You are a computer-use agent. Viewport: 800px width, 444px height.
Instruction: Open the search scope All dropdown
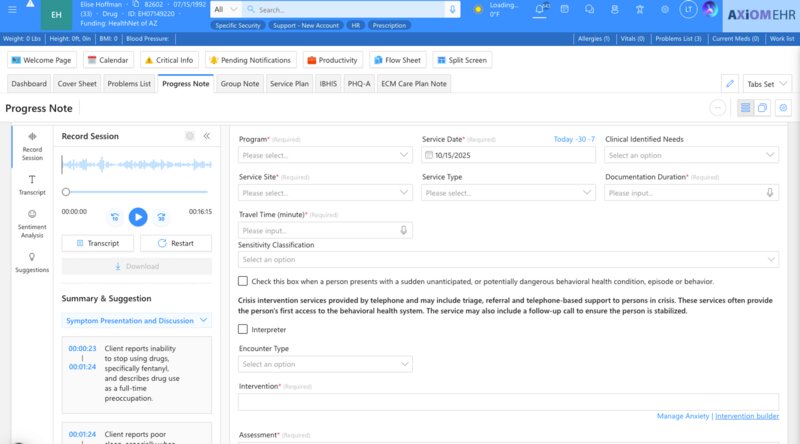point(226,9)
